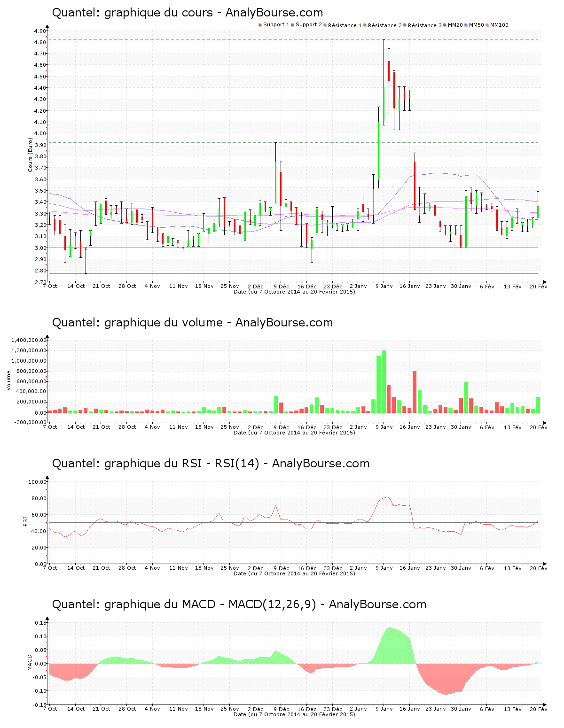Click the 1,400,000.00 volume axis value
This screenshot has width=564, height=728.
(29, 340)
